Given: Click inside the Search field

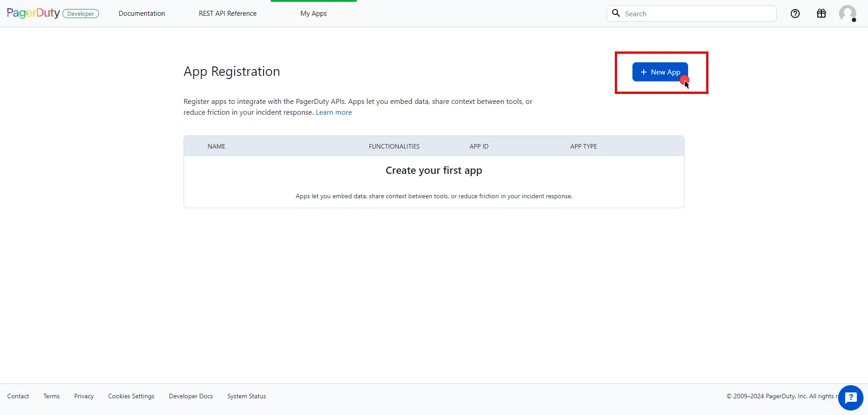Looking at the screenshot, I should point(692,14).
